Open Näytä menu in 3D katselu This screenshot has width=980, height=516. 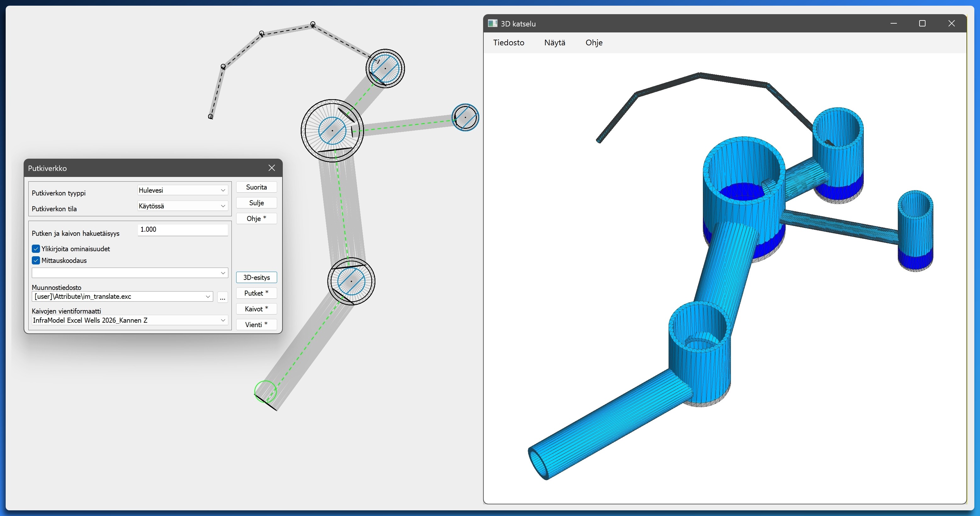tap(555, 43)
